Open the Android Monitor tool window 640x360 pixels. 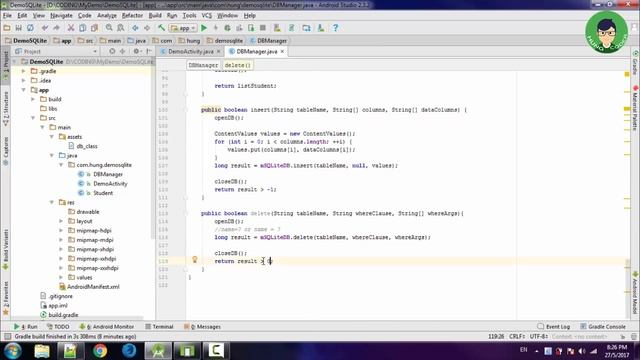click(106, 327)
